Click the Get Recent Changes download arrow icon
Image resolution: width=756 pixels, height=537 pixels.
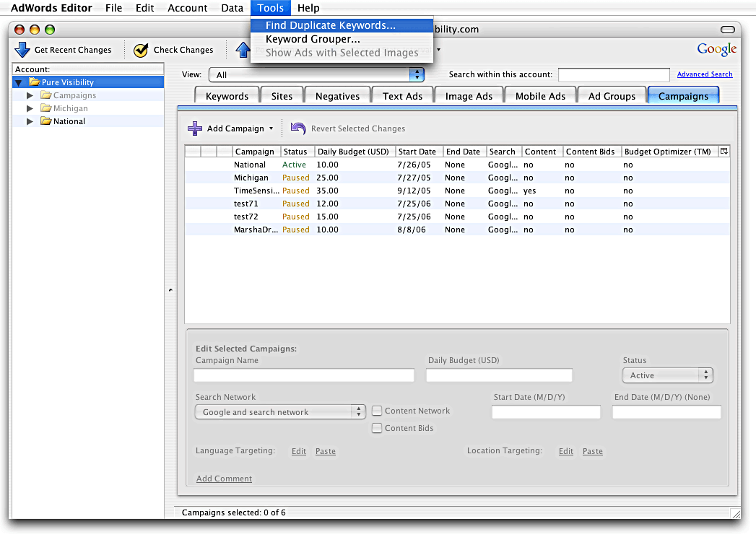22,50
